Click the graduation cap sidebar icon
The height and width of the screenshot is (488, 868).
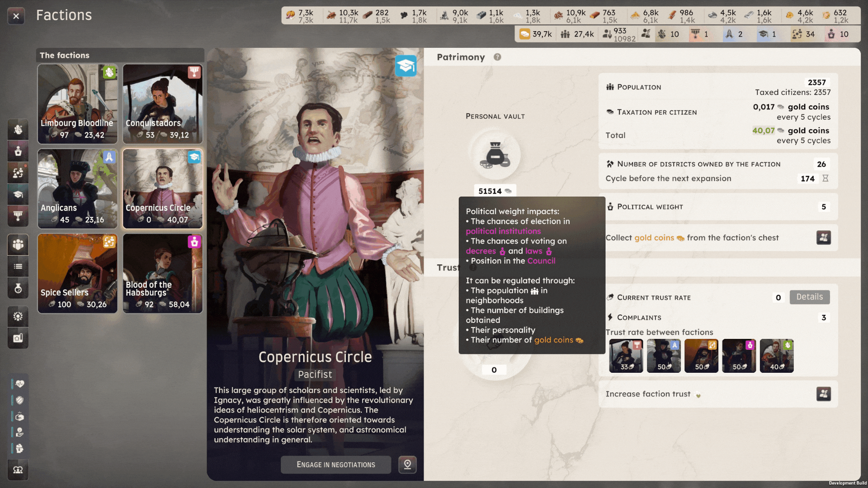[x=18, y=195]
